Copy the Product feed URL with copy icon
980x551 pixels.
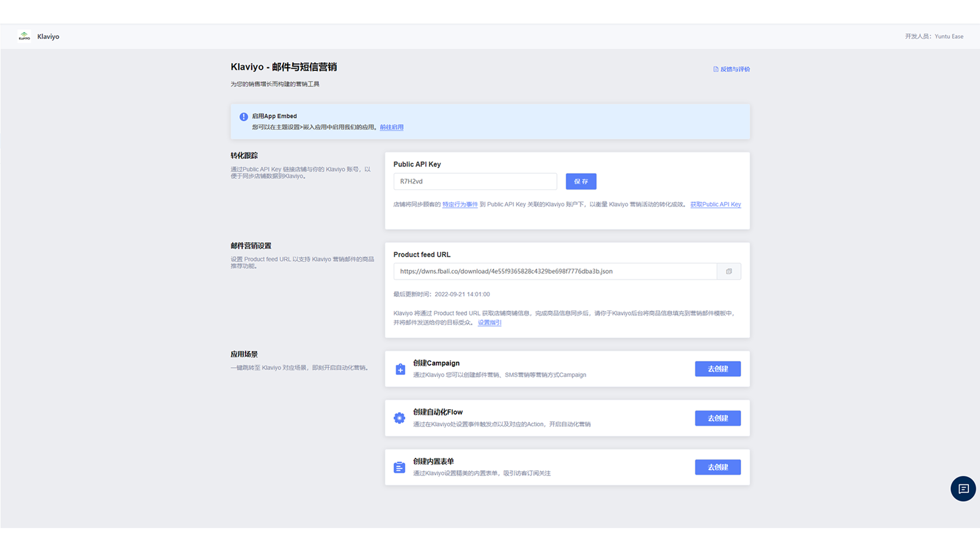pyautogui.click(x=729, y=271)
